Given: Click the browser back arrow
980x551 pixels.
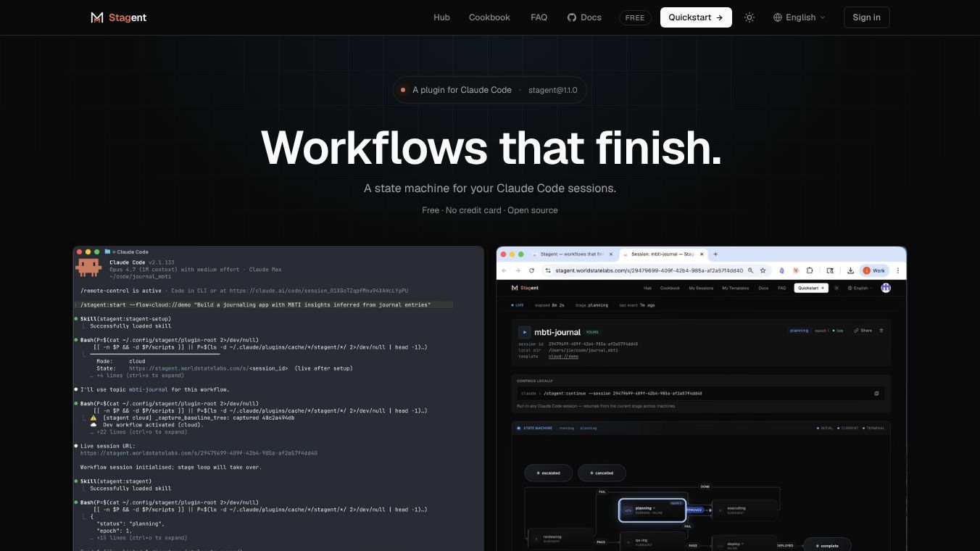Looking at the screenshot, I should (x=505, y=270).
